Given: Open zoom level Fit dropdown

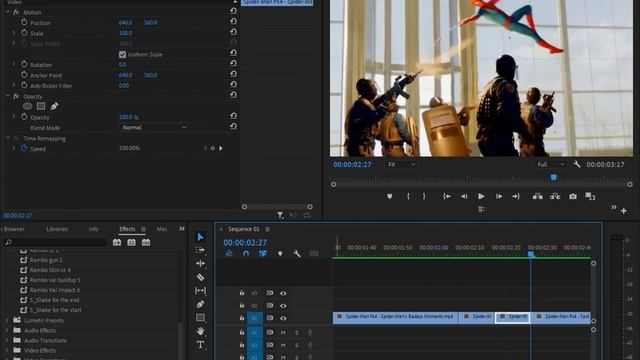Looking at the screenshot, I should click(402, 164).
